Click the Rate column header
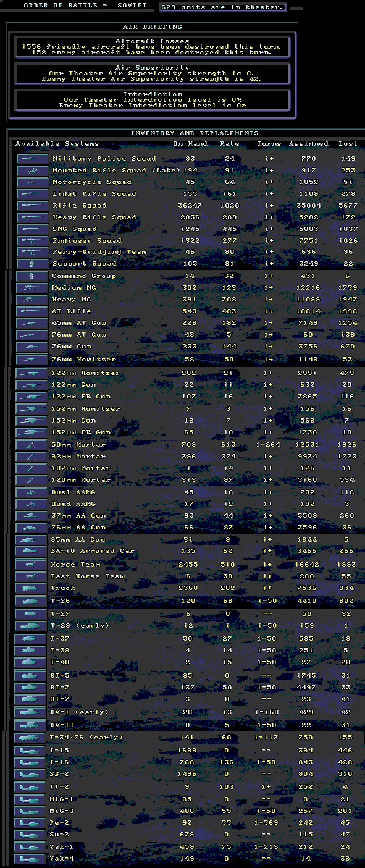The height and width of the screenshot is (868, 365). pyautogui.click(x=230, y=144)
